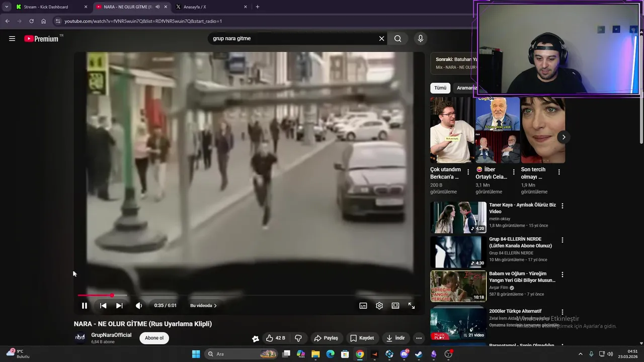Open short 'İlber Ortaylı Cela...'
The width and height of the screenshot is (644, 362).
click(498, 130)
